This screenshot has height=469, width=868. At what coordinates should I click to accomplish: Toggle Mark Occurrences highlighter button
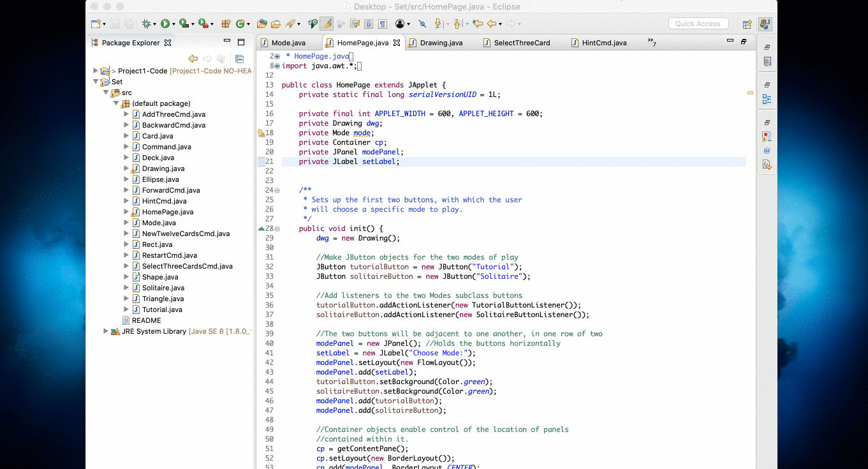point(326,24)
